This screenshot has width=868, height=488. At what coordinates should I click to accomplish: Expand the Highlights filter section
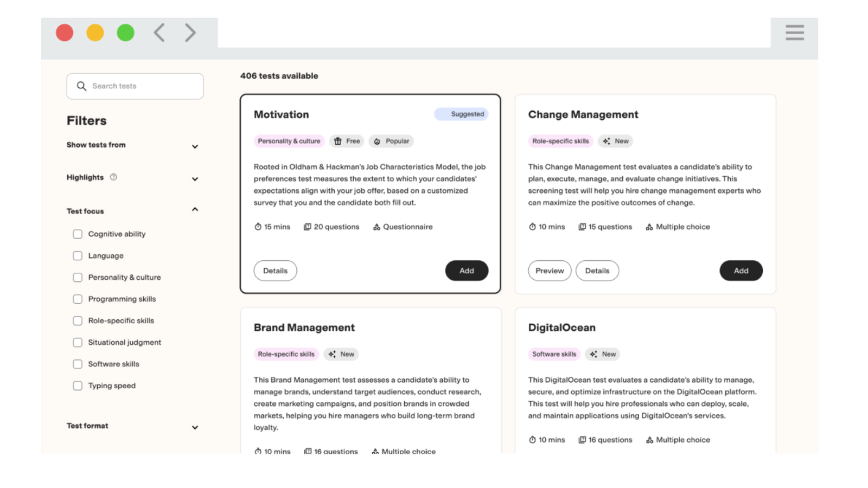[195, 179]
